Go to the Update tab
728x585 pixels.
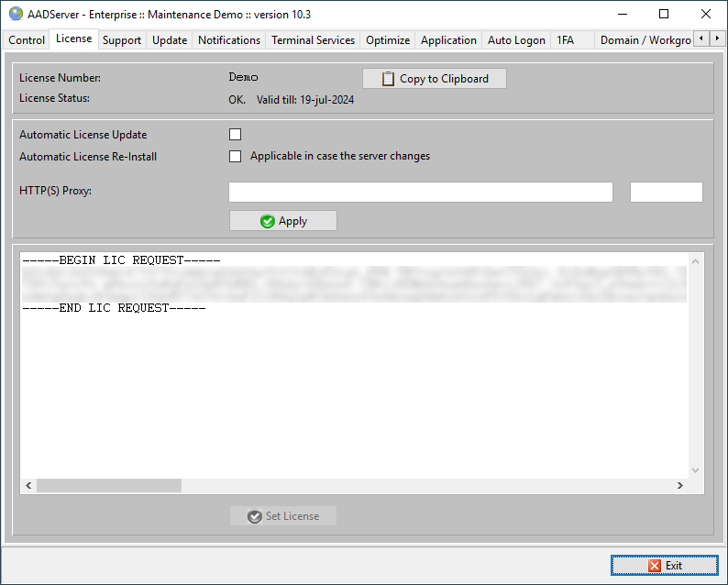(x=170, y=40)
